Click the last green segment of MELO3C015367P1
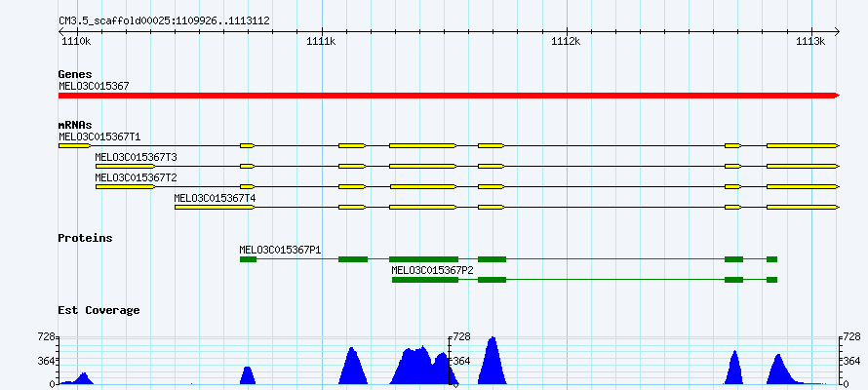This screenshot has height=390, width=868. (x=771, y=259)
